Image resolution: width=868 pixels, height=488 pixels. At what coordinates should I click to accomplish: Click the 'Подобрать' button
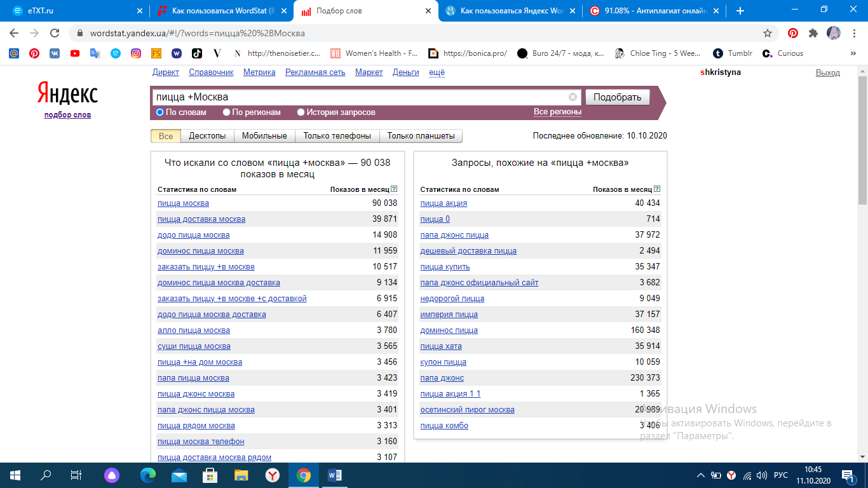coord(618,97)
